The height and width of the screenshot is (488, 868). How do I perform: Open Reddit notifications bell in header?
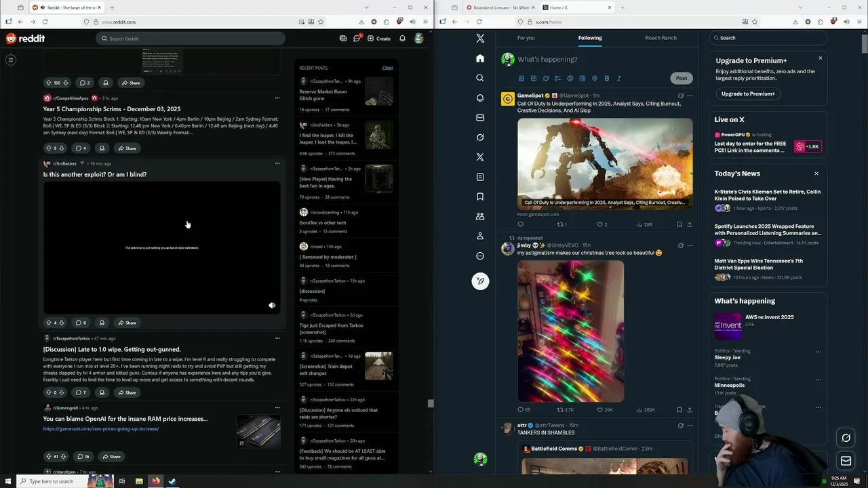402,39
